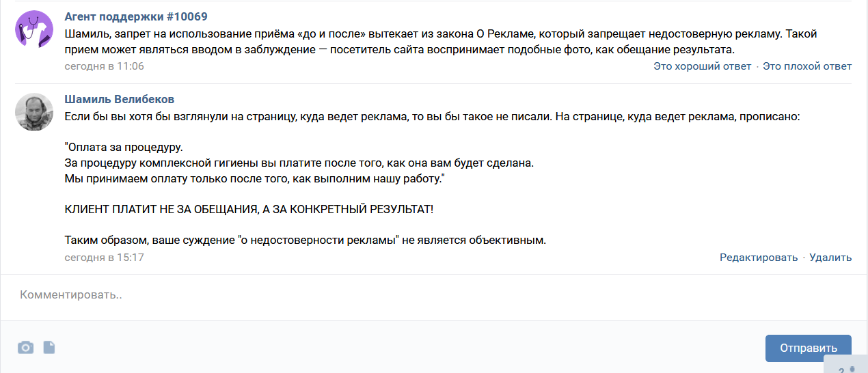
Task: Open the "сегодня в 11:06" timestamp
Action: pos(105,66)
